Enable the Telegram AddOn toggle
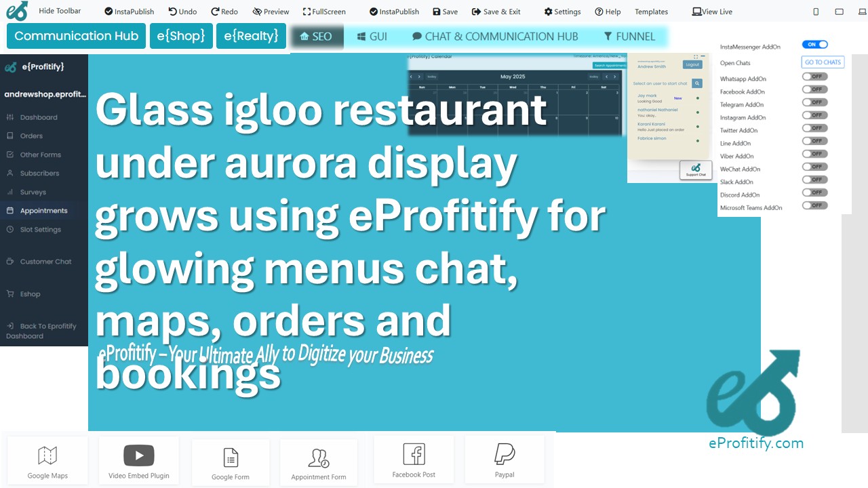 814,102
